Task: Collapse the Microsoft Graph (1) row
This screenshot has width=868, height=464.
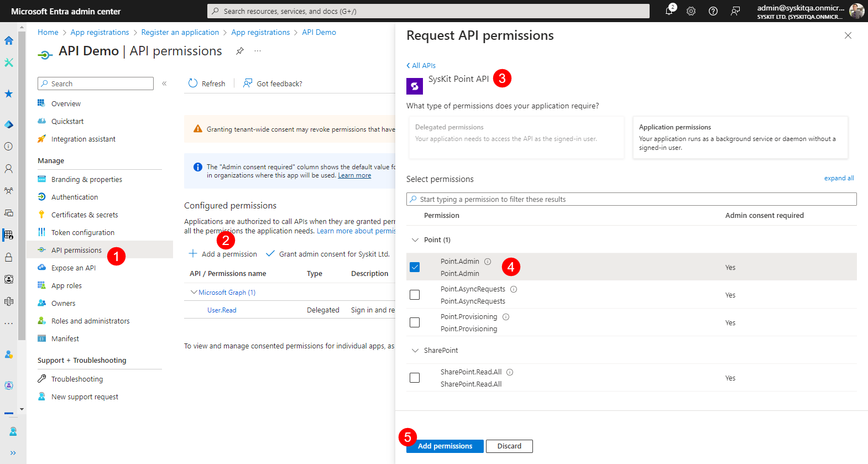Action: pos(194,293)
